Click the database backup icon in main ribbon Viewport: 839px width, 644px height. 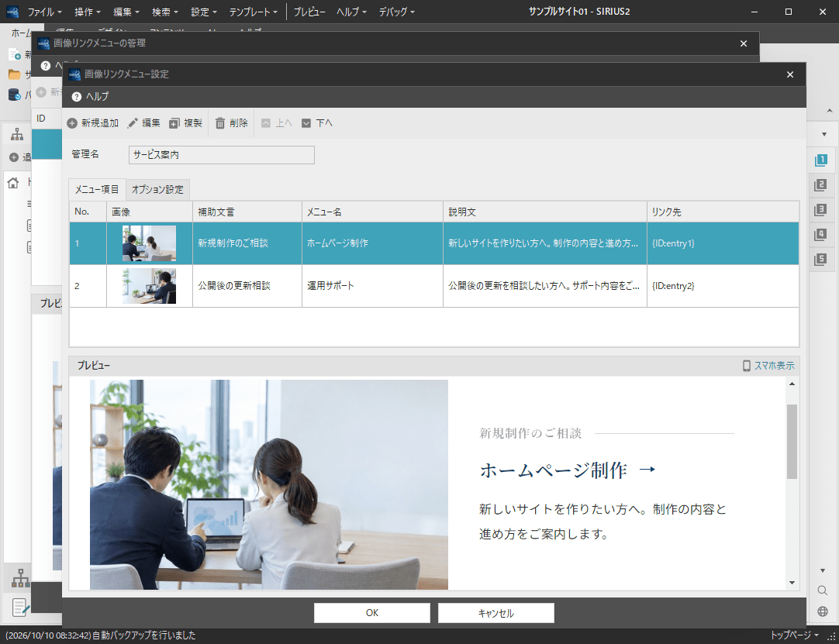(x=15, y=95)
